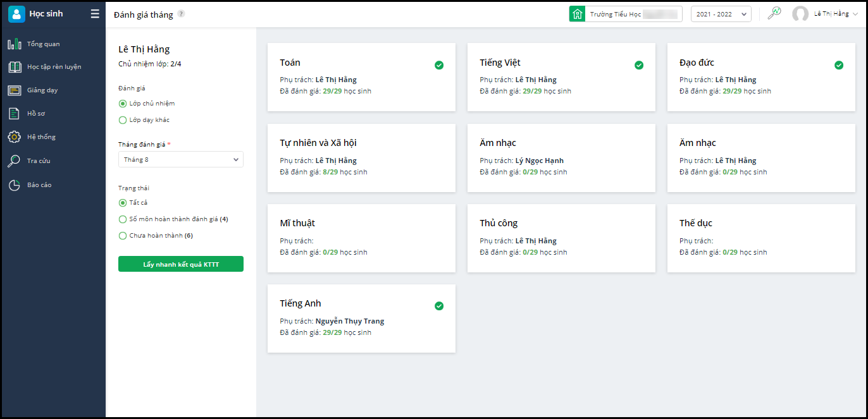868x419 pixels.
Task: Expand Lê Thị Hằng account menu
Action: point(835,14)
